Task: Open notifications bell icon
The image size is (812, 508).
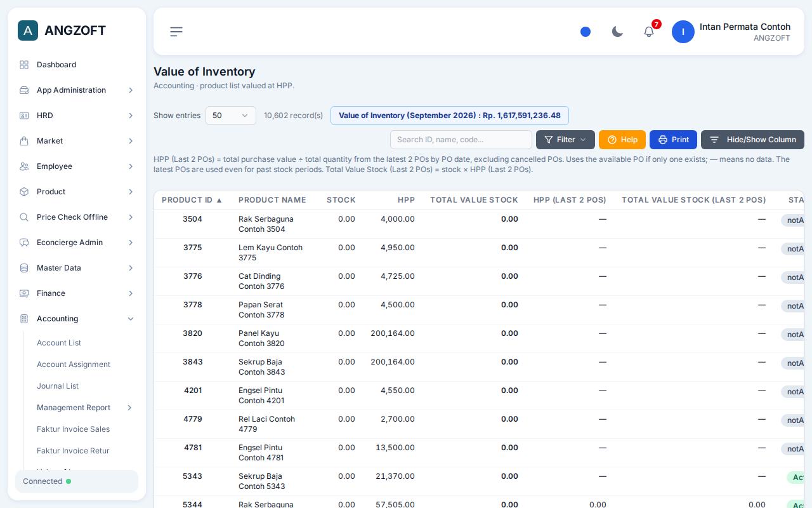Action: tap(649, 32)
